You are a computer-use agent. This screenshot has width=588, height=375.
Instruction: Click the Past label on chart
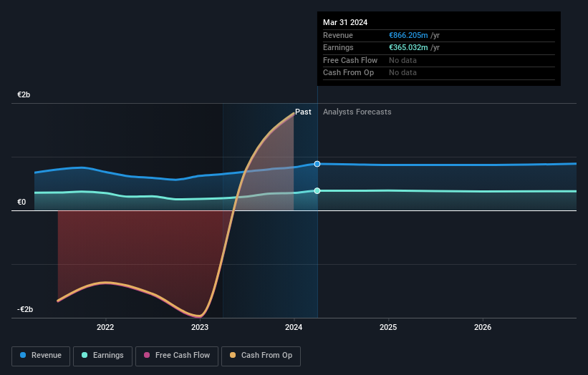(303, 112)
